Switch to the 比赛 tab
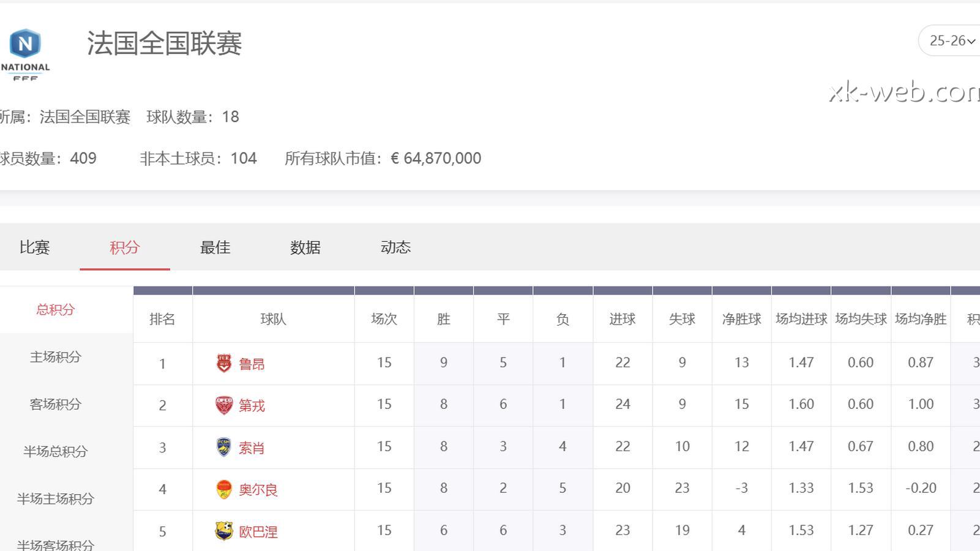The image size is (980, 551). [34, 247]
